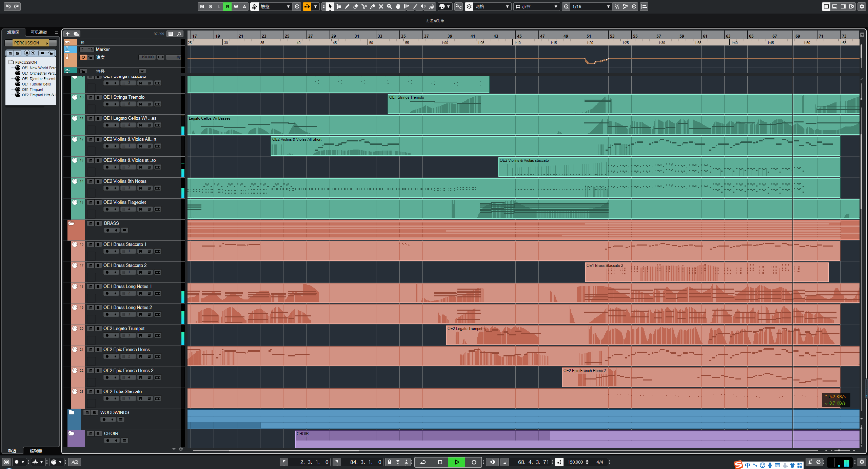Record-enable the OE2 Epic French Horns track
The height and width of the screenshot is (469, 868).
click(x=107, y=356)
